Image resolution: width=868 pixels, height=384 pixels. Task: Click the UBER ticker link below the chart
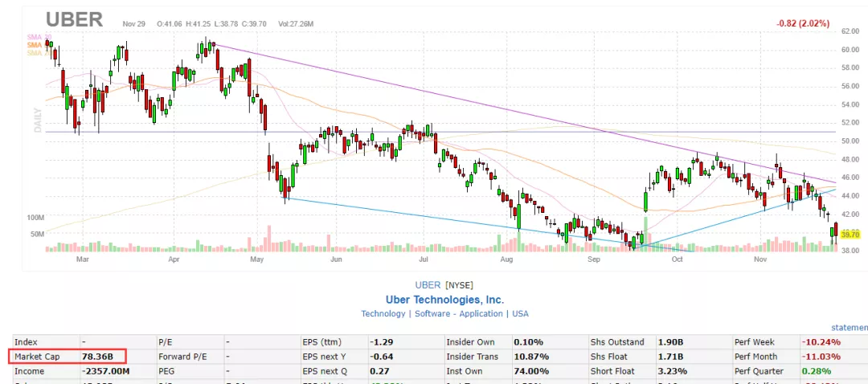tap(428, 285)
